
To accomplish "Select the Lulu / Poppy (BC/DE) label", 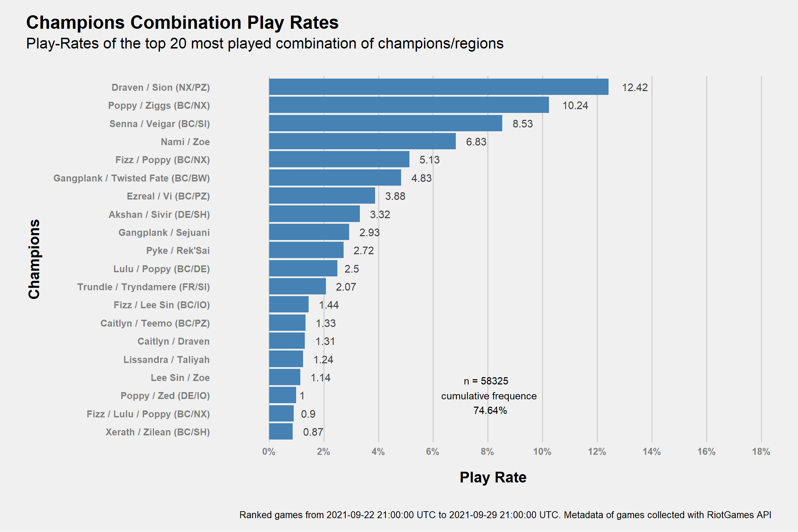I will 161,269.
